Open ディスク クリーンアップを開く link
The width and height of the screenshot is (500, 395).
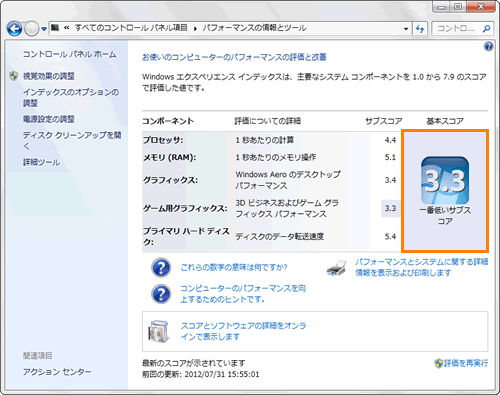tap(72, 140)
